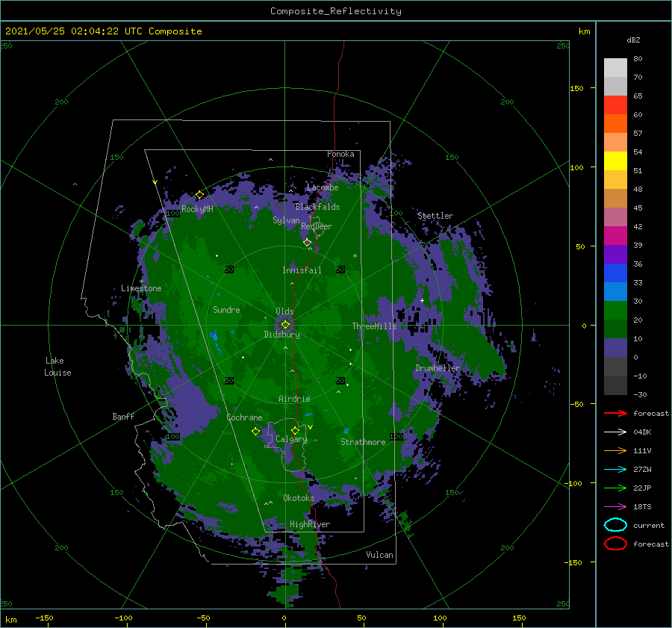Click the Sundre city label

tap(226, 309)
